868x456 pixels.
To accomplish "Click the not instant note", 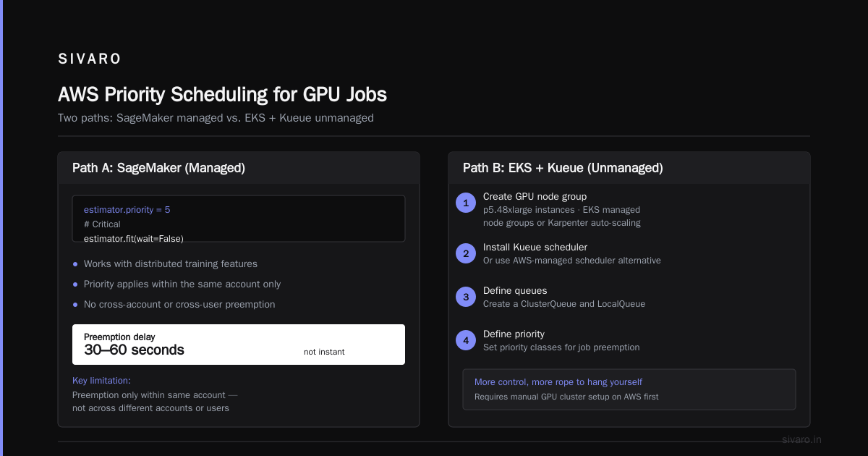I will pyautogui.click(x=324, y=352).
